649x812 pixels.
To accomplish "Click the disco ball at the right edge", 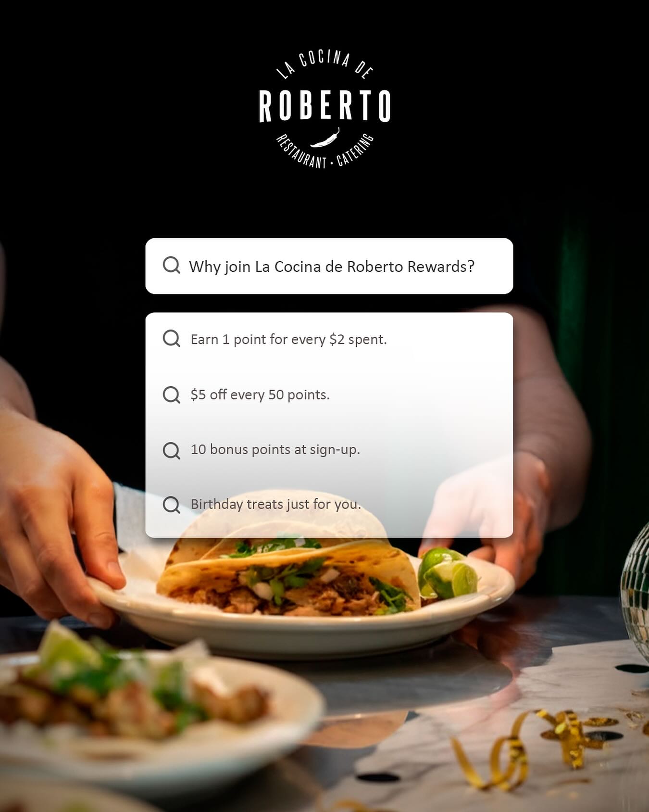I will (636, 592).
